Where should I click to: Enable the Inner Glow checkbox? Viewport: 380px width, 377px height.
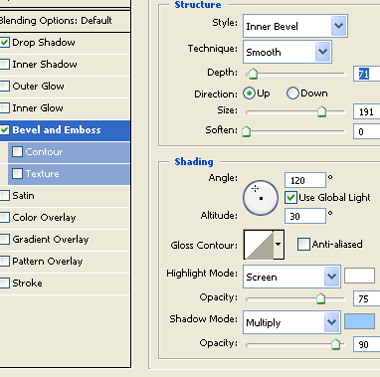(x=5, y=108)
